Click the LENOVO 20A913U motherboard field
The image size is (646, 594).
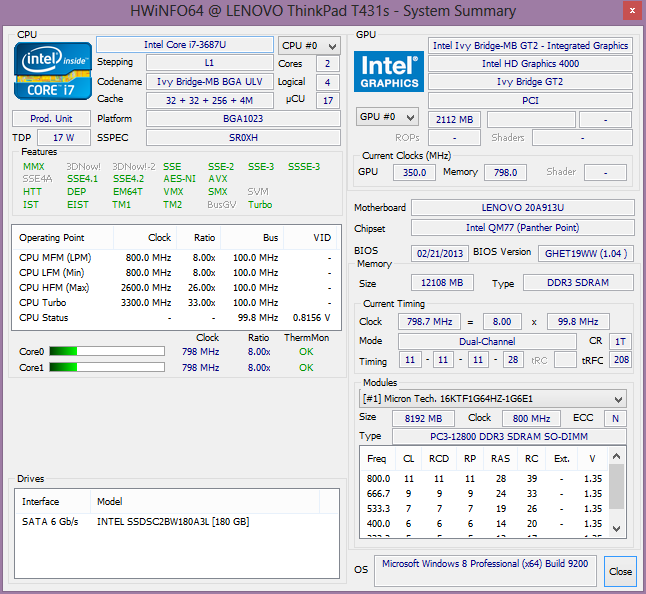(x=522, y=208)
